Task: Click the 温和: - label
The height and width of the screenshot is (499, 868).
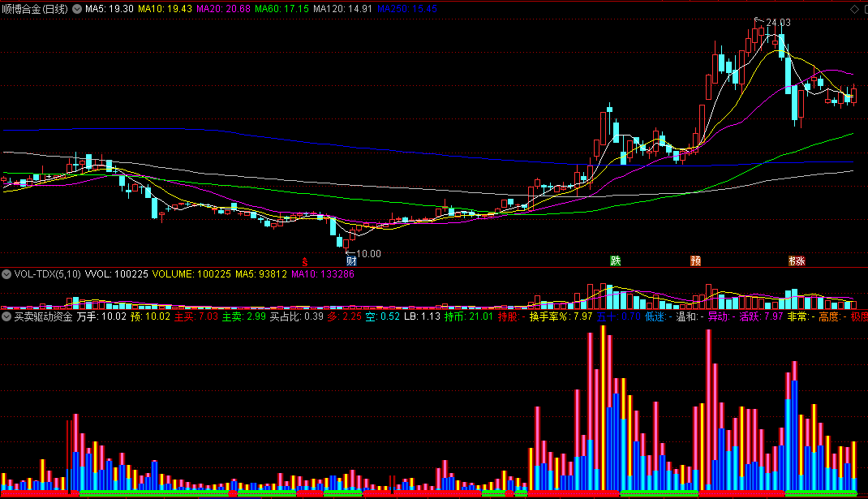Action: coord(690,316)
